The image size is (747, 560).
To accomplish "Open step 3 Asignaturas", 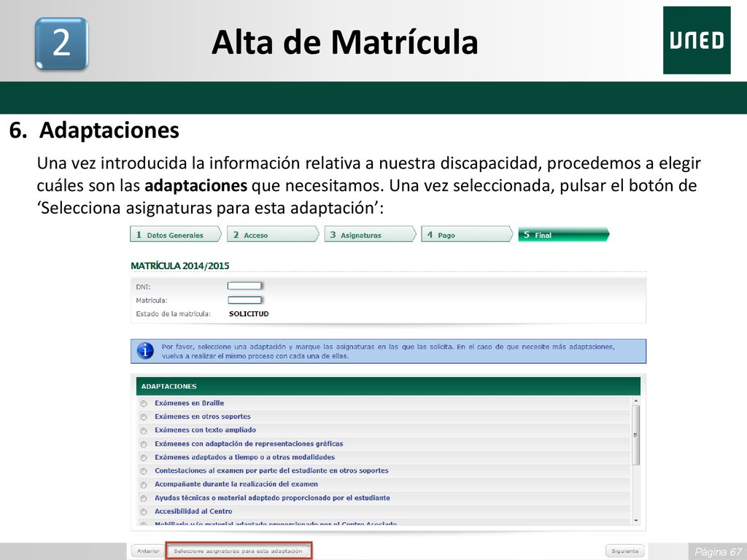I will tap(370, 234).
